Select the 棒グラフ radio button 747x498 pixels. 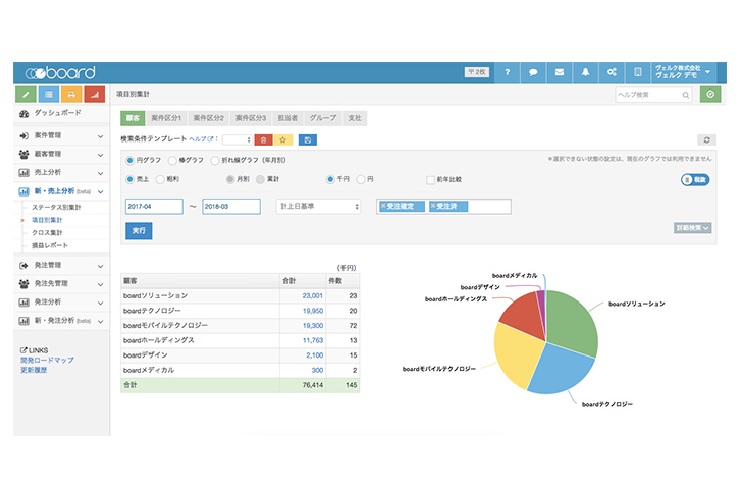pyautogui.click(x=172, y=160)
